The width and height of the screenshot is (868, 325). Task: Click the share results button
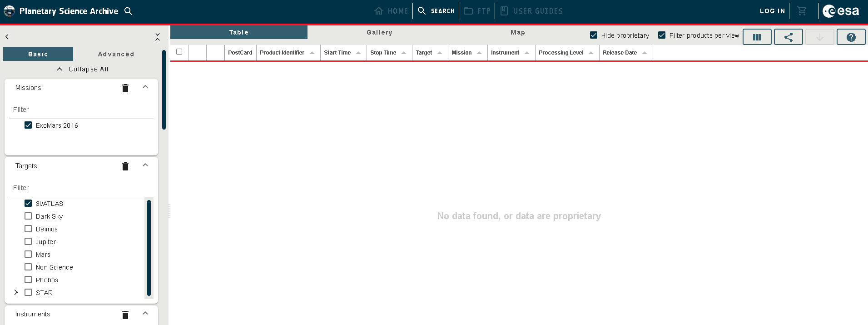(x=789, y=37)
